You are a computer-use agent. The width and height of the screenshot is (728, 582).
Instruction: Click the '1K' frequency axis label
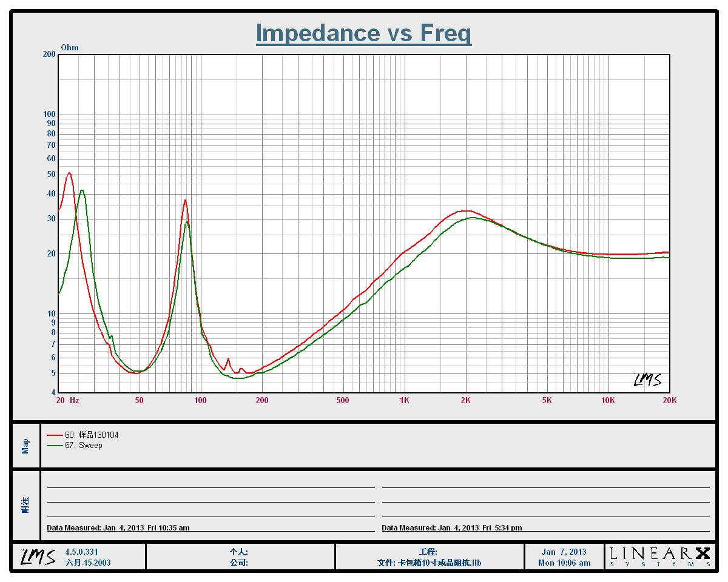(x=404, y=400)
